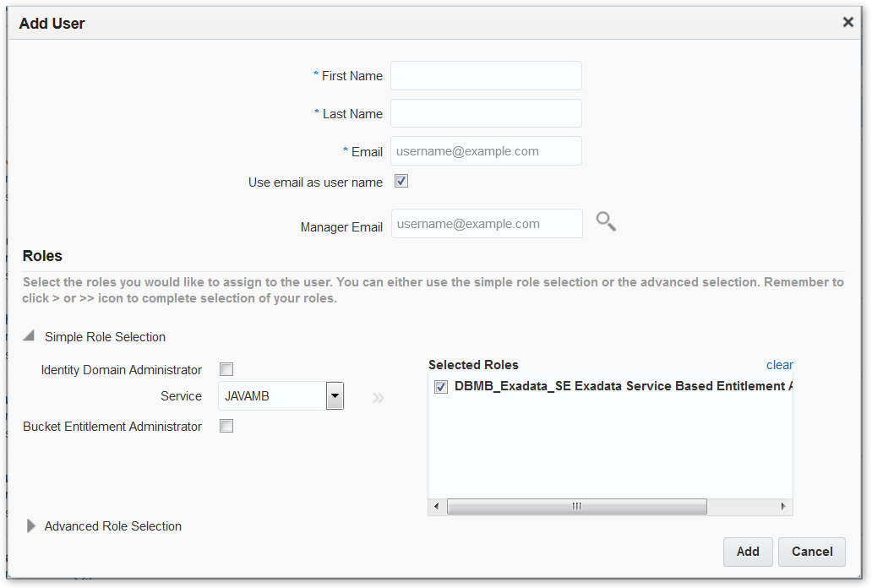This screenshot has height=588, width=872.
Task: Enable Identity Domain Administrator checkbox
Action: point(226,369)
